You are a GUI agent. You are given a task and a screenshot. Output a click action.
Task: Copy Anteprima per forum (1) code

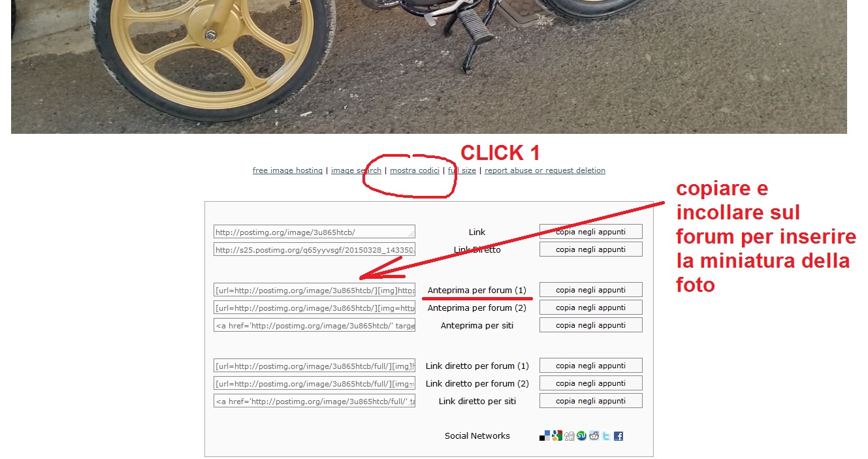click(591, 290)
